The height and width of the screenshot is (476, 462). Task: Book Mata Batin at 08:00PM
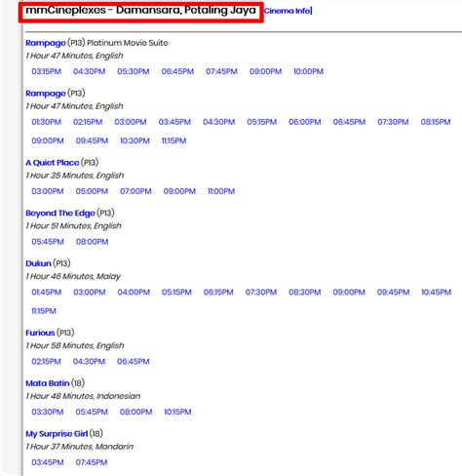[135, 412]
